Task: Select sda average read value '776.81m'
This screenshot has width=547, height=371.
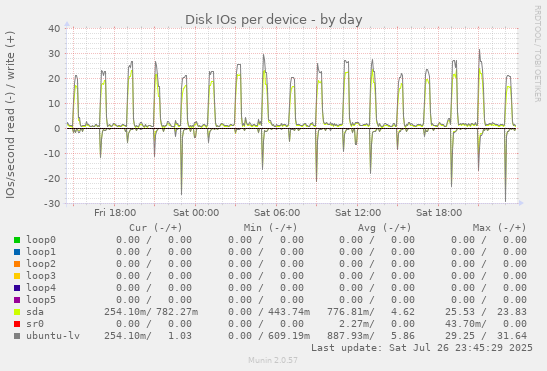Action: point(348,312)
